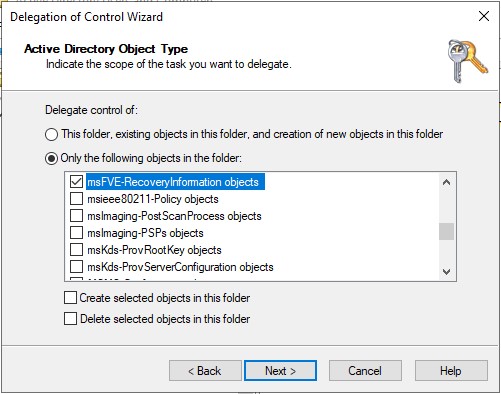This screenshot has width=501, height=394.
Task: Click the object list scrollbar thumb
Action: [x=446, y=231]
